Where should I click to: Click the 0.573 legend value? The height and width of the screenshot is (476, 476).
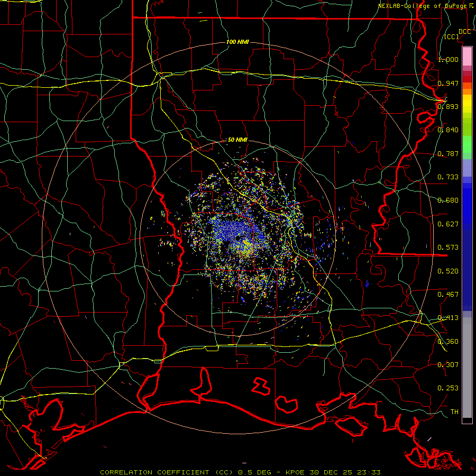point(448,248)
